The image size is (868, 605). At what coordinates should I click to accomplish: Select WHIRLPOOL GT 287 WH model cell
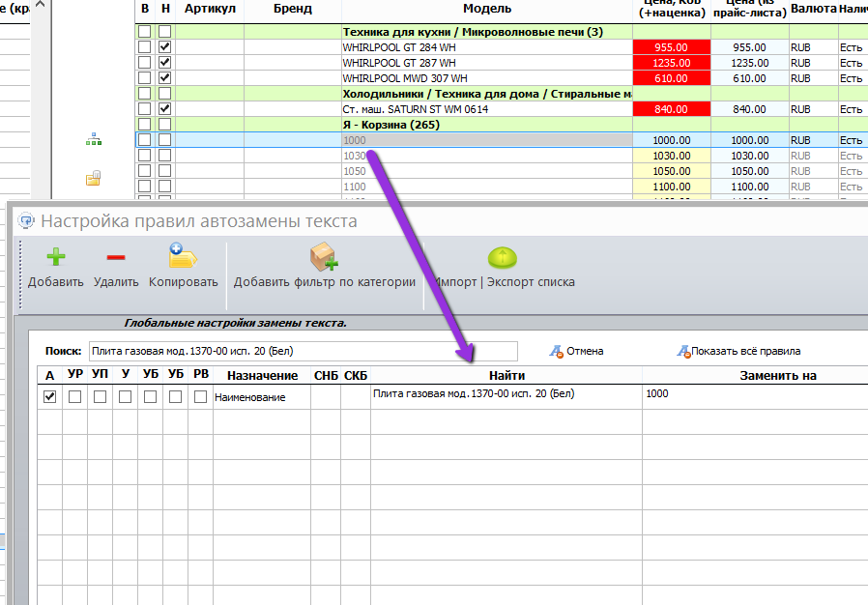point(487,63)
